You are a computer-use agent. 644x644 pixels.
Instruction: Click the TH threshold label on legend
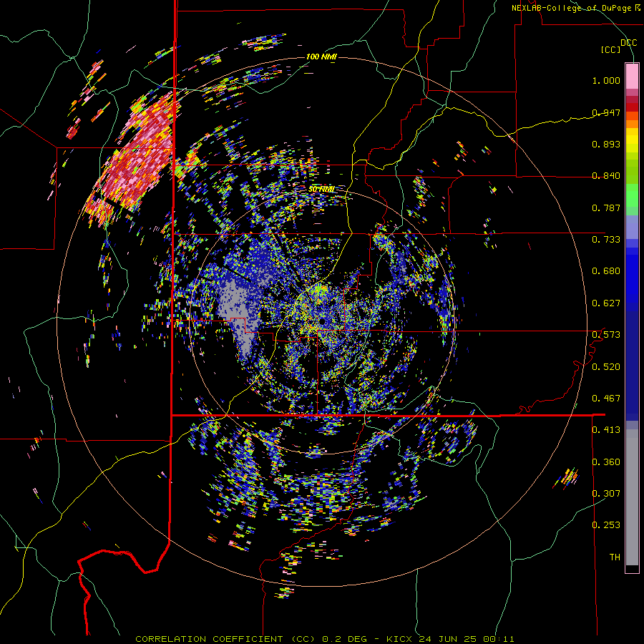click(615, 557)
